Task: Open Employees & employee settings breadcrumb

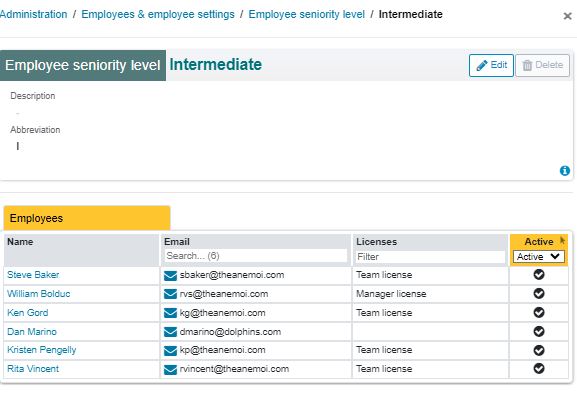Action: pos(158,14)
